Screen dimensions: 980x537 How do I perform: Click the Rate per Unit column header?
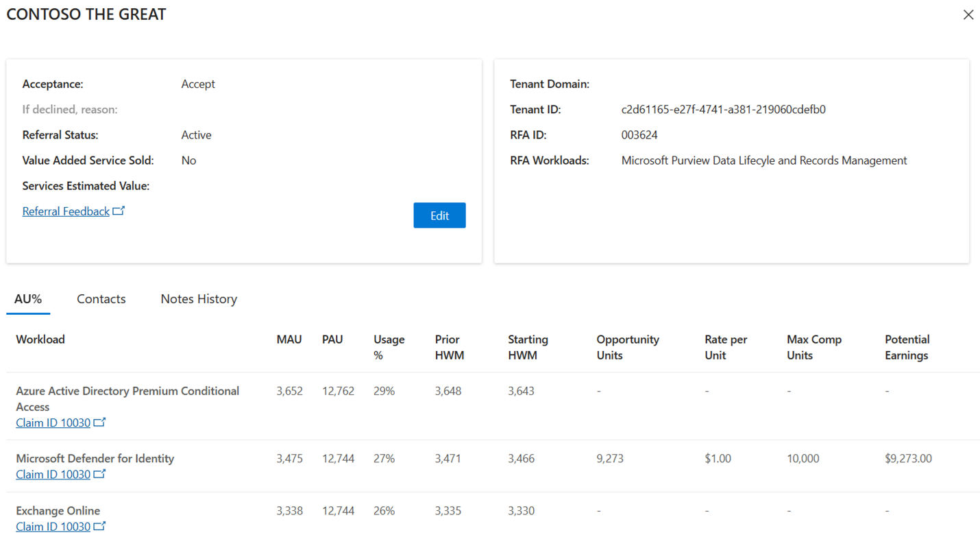pyautogui.click(x=726, y=347)
